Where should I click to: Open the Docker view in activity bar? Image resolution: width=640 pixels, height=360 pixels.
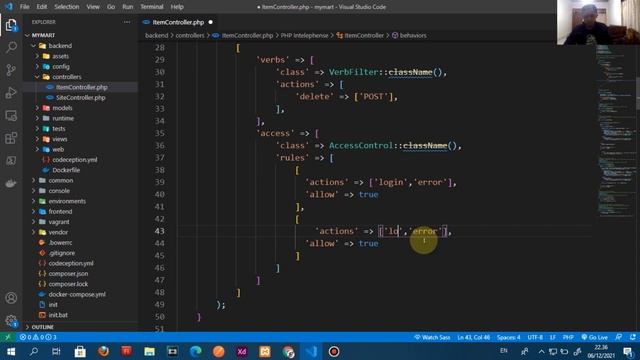coord(11,183)
